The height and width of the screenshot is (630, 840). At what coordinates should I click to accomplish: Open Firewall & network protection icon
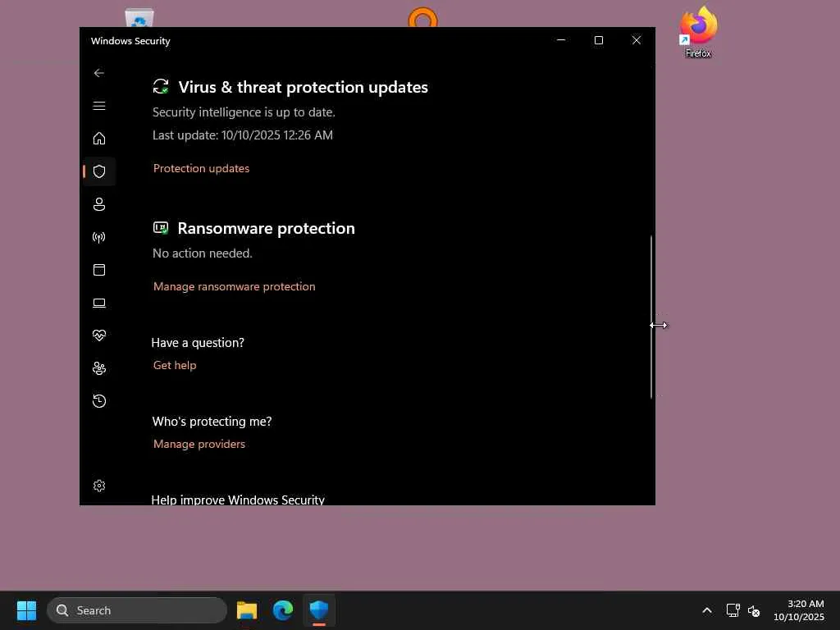(99, 237)
